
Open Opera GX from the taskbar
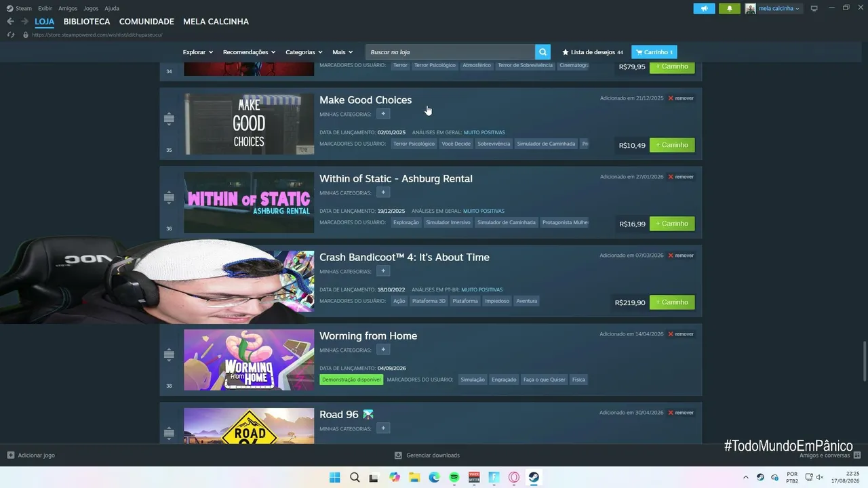[514, 477]
